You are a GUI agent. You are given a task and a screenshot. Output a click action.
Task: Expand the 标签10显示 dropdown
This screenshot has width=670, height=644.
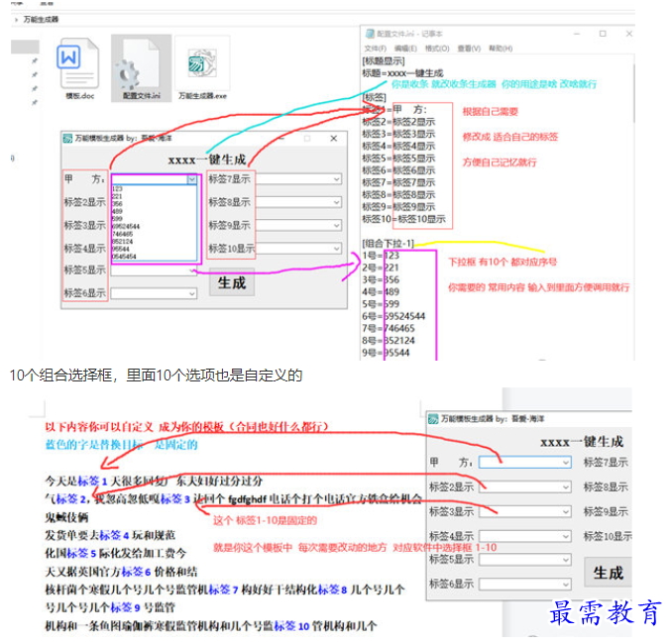click(337, 248)
